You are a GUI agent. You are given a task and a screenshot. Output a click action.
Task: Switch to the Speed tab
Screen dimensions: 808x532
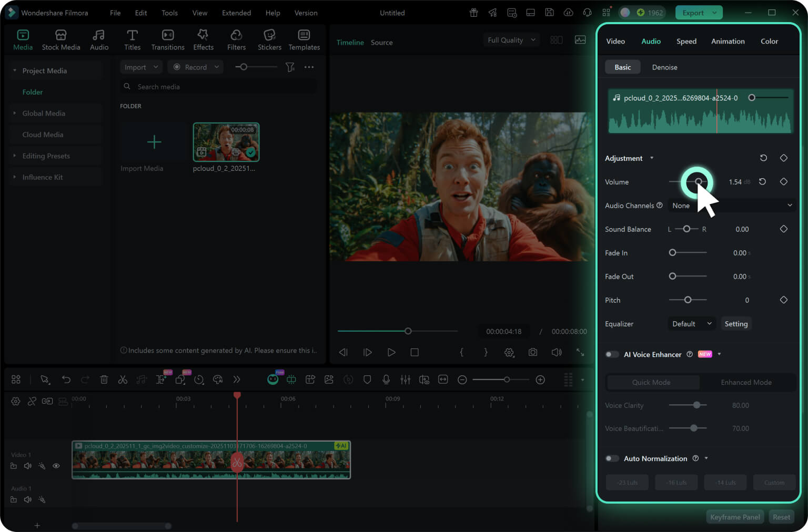(x=686, y=42)
